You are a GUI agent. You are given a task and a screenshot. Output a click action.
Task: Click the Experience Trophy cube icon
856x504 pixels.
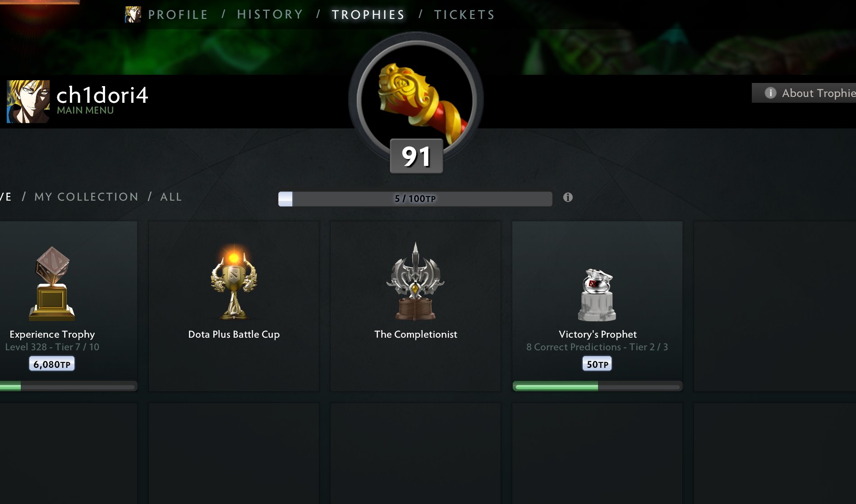[x=52, y=283]
